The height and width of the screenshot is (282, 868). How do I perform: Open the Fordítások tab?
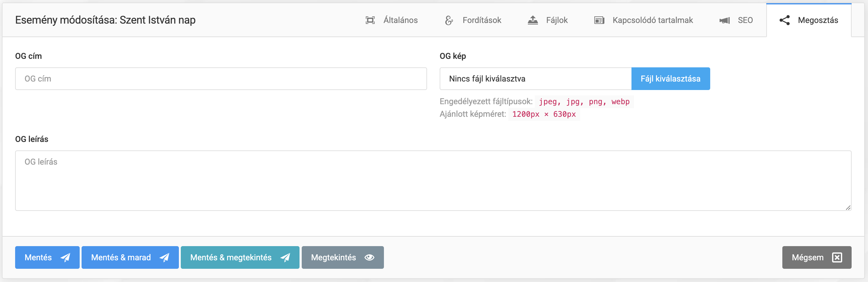(482, 20)
